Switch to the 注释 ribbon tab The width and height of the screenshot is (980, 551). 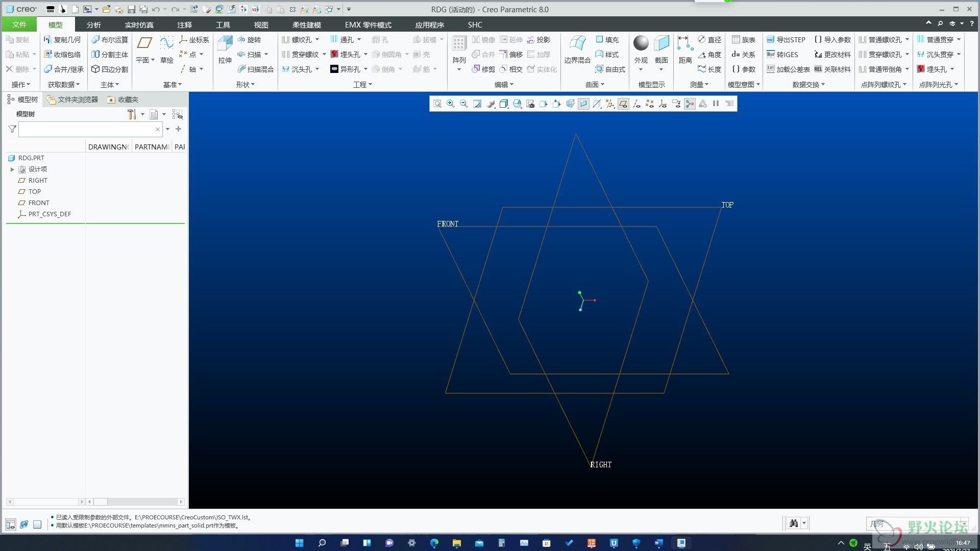point(184,24)
